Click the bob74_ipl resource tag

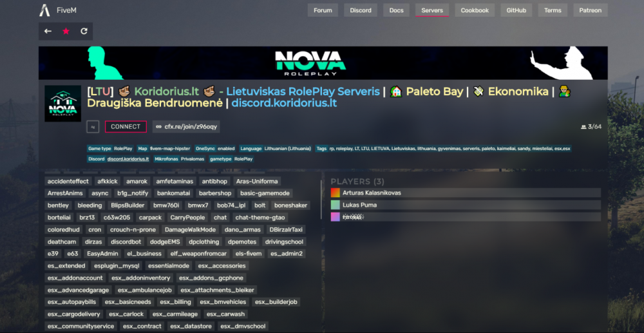(x=231, y=205)
